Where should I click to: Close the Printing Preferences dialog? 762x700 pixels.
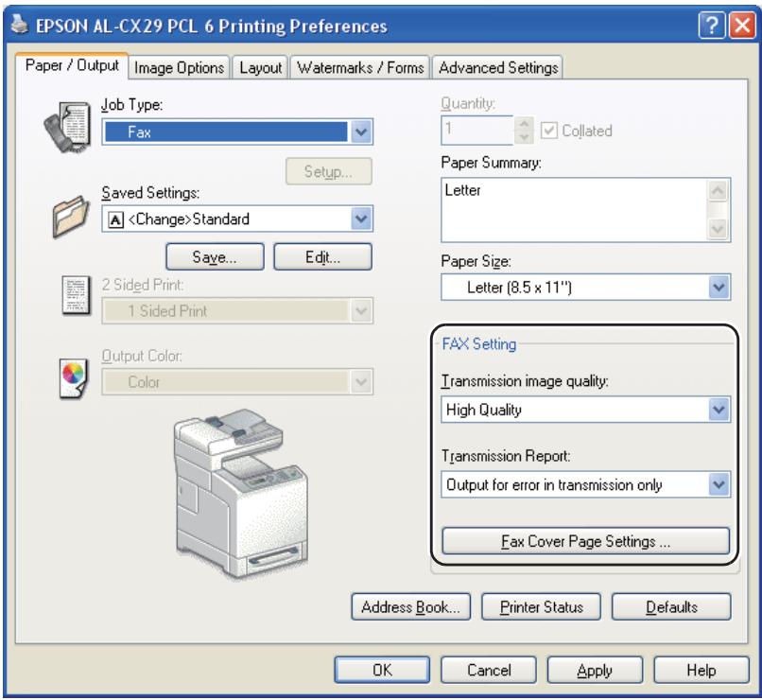[742, 25]
